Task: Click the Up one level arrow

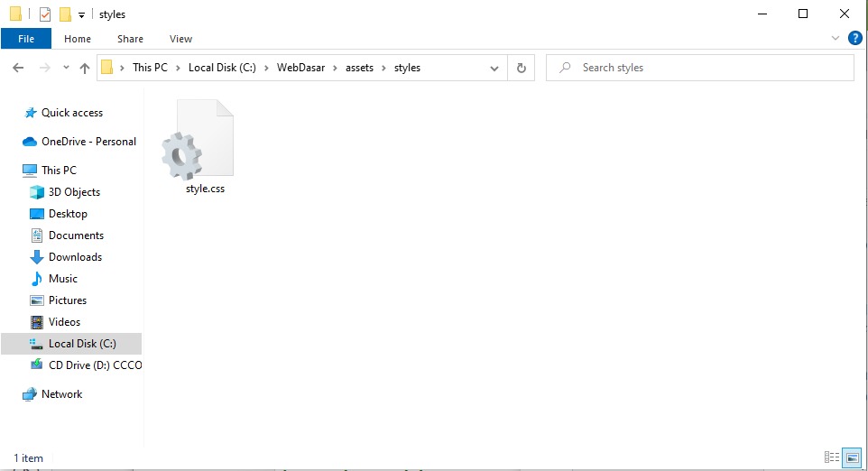Action: click(x=85, y=68)
